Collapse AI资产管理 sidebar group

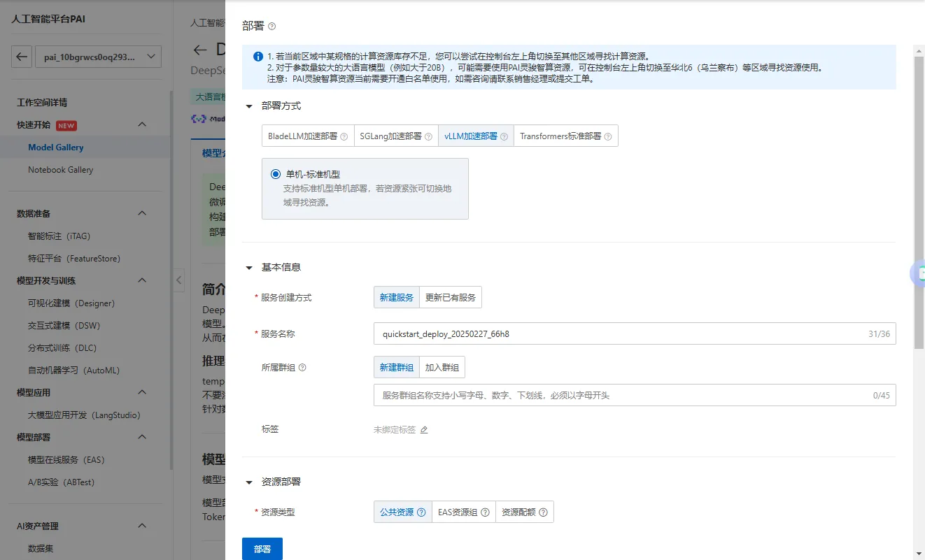point(142,526)
